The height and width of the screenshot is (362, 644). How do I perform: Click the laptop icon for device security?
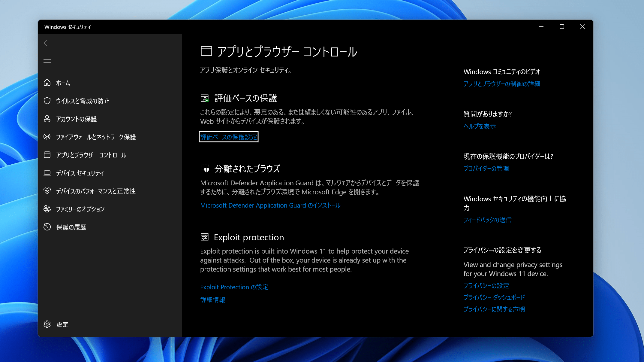pos(47,173)
